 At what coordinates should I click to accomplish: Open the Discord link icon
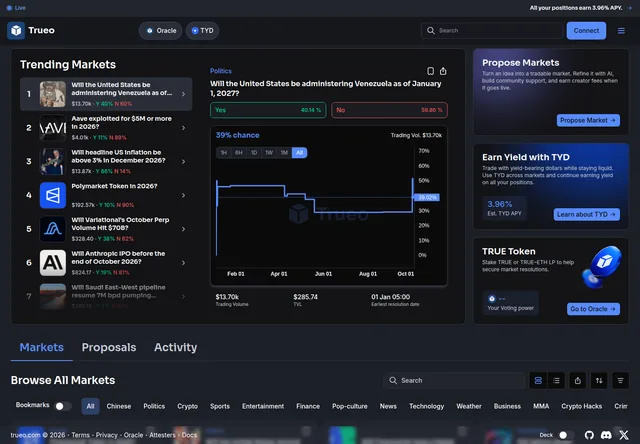[606, 435]
